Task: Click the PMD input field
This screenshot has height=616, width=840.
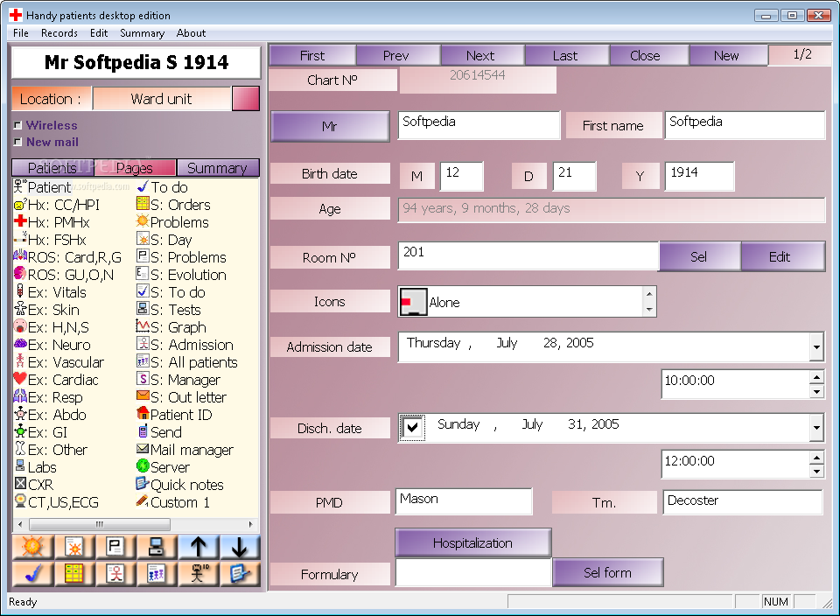Action: pyautogui.click(x=464, y=501)
